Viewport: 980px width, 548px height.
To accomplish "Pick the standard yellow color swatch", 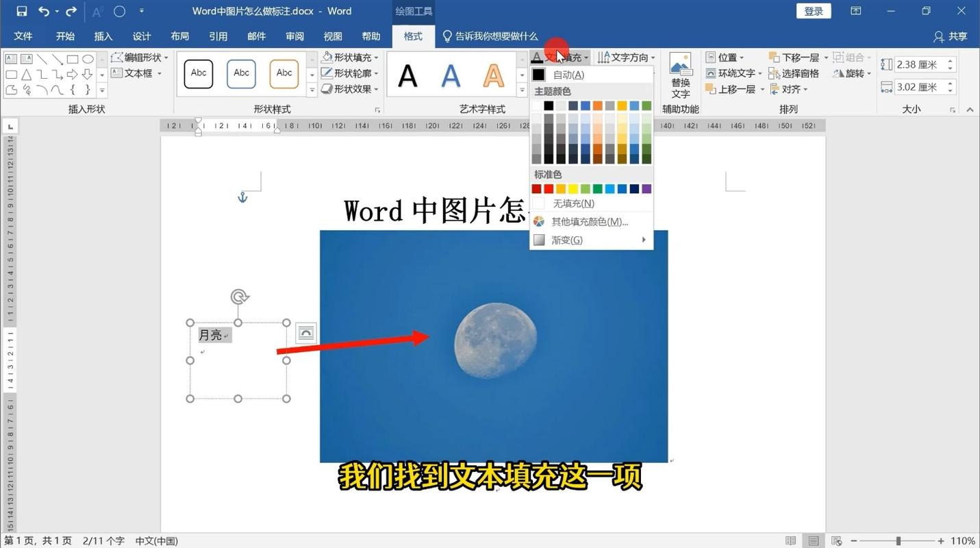I will click(x=573, y=189).
